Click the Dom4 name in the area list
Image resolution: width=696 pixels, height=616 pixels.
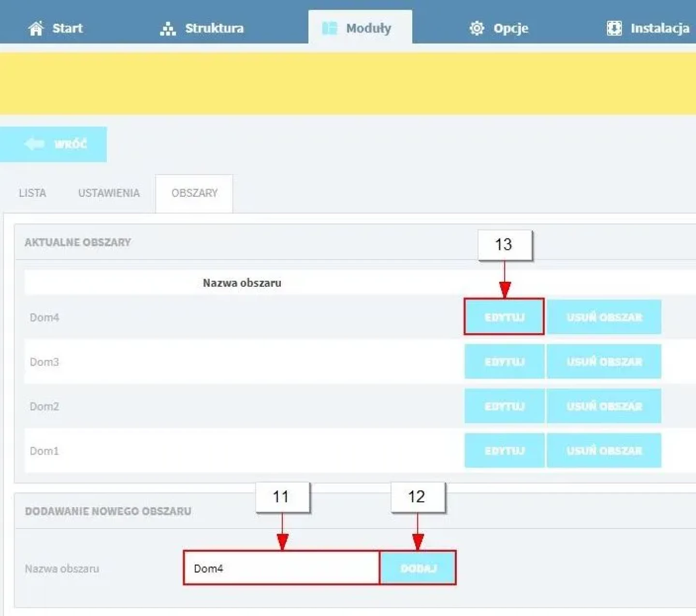tap(44, 318)
